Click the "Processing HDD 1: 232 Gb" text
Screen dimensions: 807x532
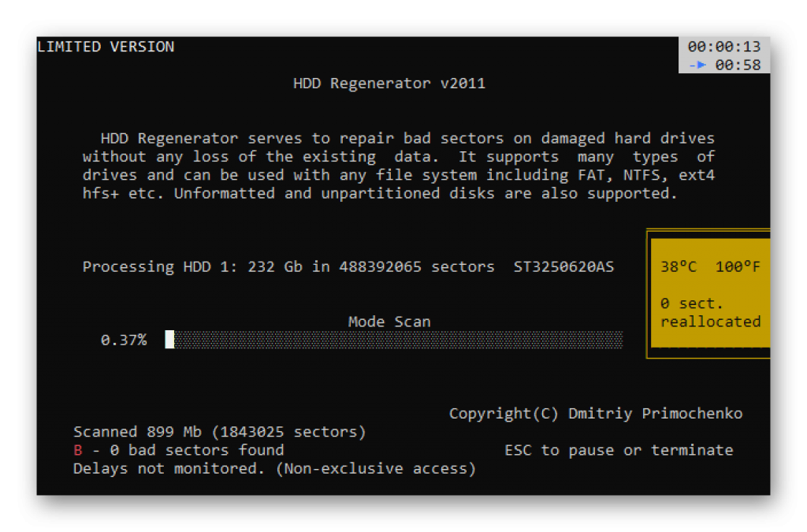192,266
